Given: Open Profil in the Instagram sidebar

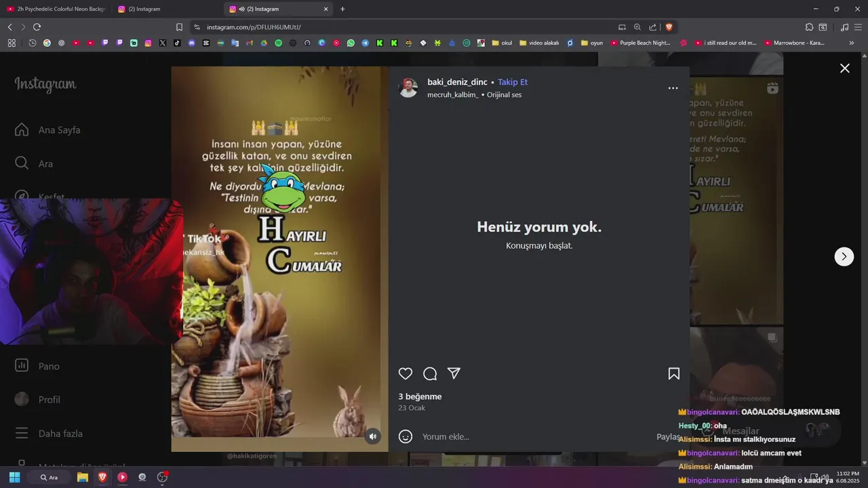Looking at the screenshot, I should (x=38, y=399).
